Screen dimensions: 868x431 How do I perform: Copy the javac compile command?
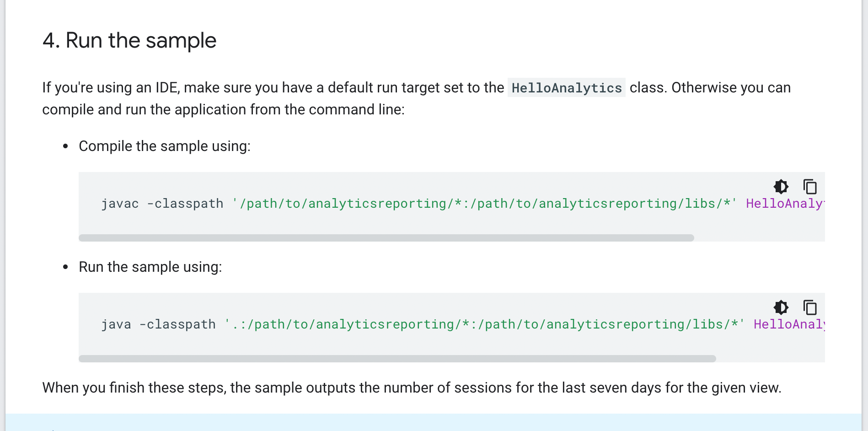(x=810, y=187)
